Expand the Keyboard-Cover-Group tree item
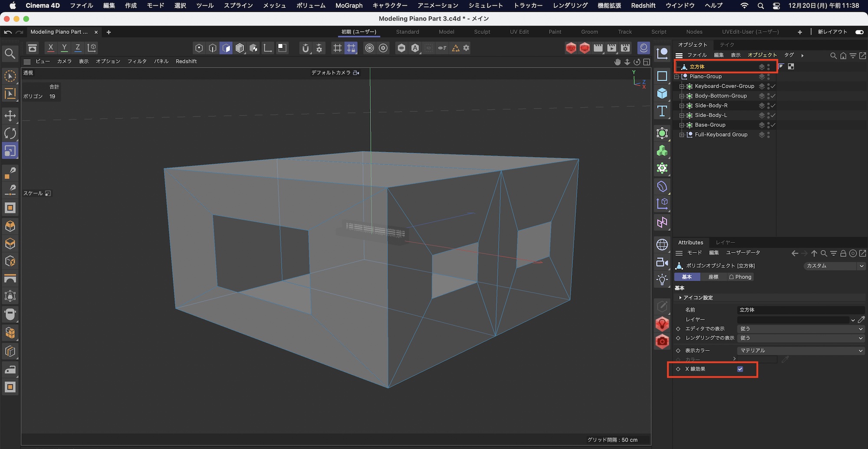Image resolution: width=868 pixels, height=449 pixels. 681,86
